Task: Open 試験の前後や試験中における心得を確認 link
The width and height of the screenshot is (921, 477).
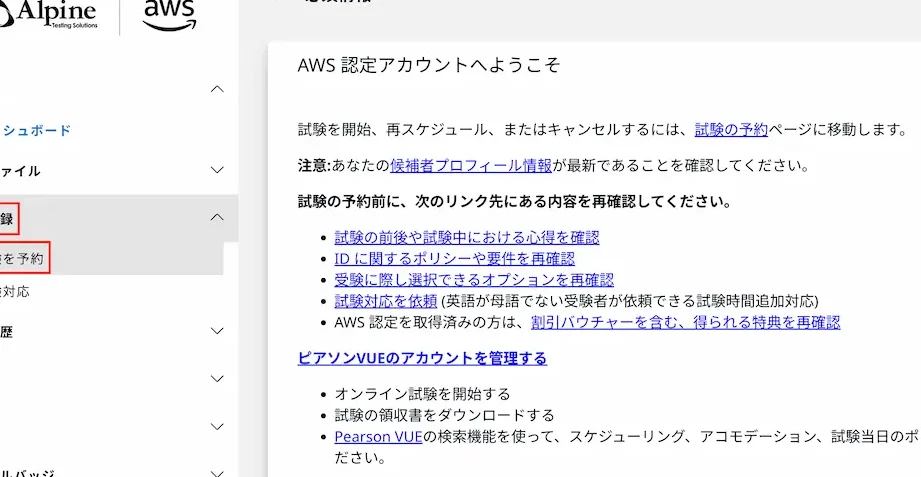Action: (x=467, y=237)
